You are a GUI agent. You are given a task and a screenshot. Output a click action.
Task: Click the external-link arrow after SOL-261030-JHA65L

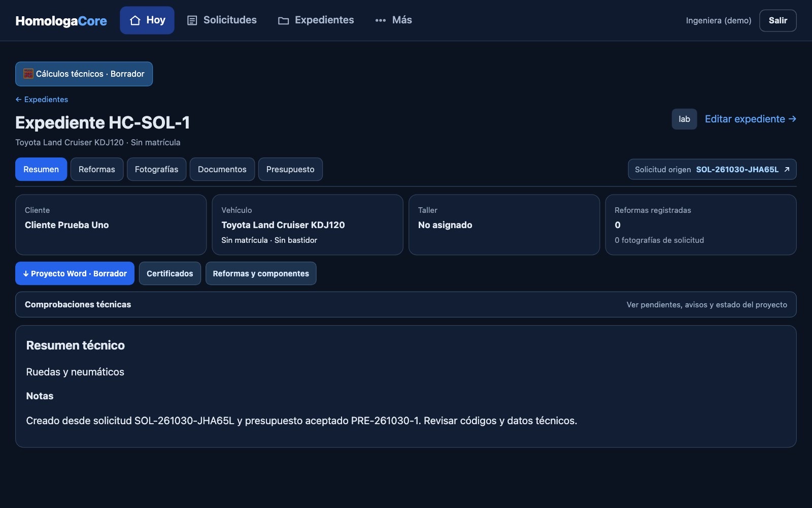point(787,169)
